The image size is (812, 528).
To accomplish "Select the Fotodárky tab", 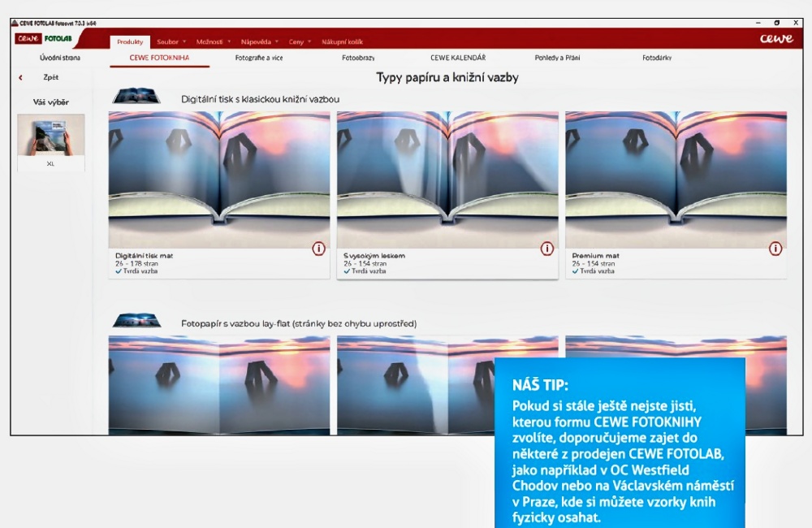I will point(657,58).
